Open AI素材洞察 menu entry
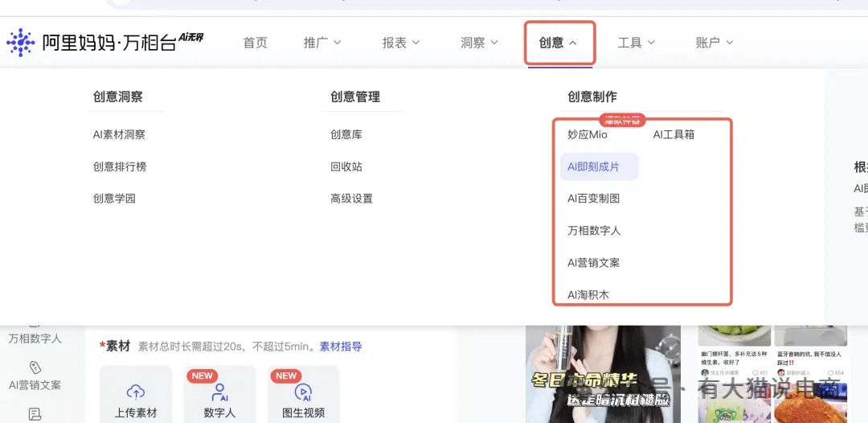The image size is (868, 423). pyautogui.click(x=119, y=134)
